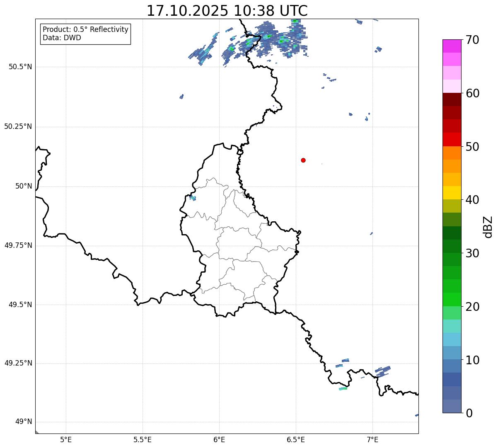Click the "Product: 0.5° Reflectivity" legend text

[85, 30]
